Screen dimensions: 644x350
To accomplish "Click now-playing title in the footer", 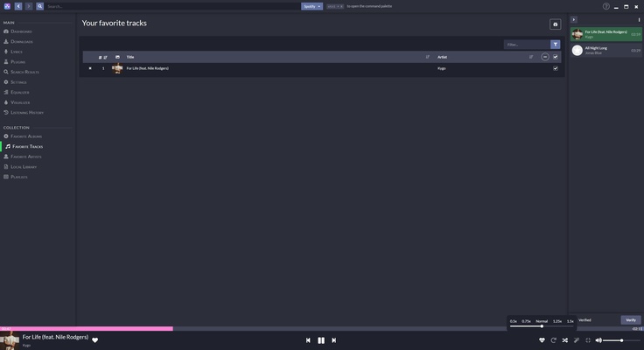I will tap(55, 337).
